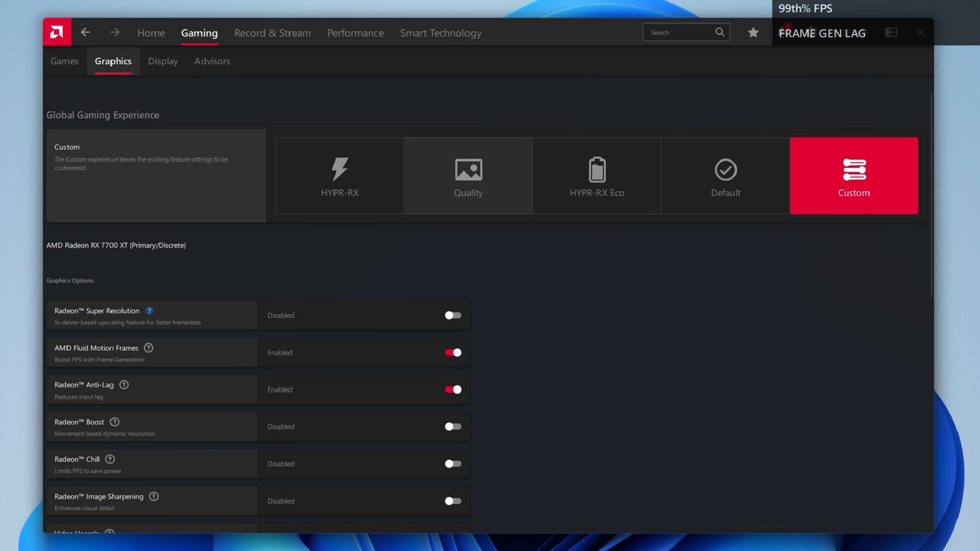The height and width of the screenshot is (551, 980).
Task: Click the favorites star icon
Action: pyautogui.click(x=753, y=32)
